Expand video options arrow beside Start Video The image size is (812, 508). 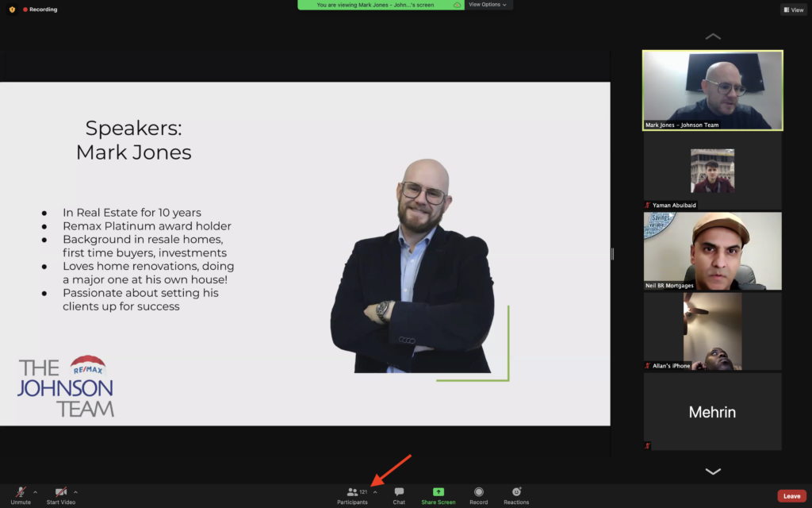(75, 492)
